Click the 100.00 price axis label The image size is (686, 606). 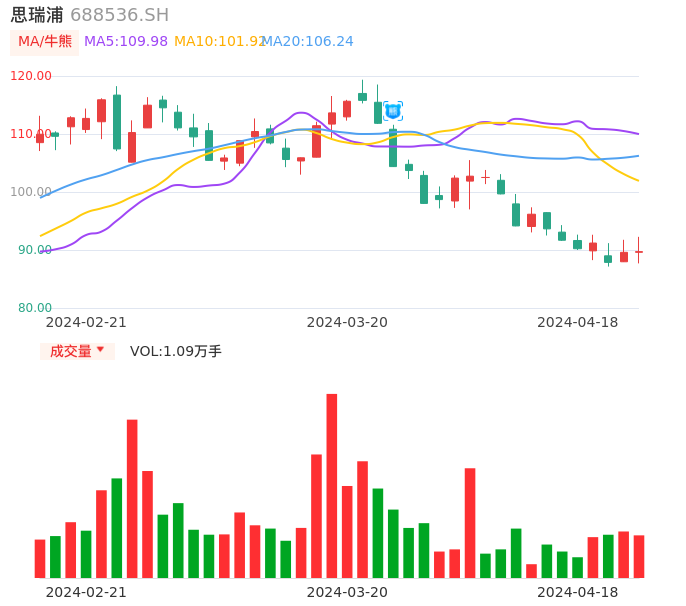[x=31, y=192]
